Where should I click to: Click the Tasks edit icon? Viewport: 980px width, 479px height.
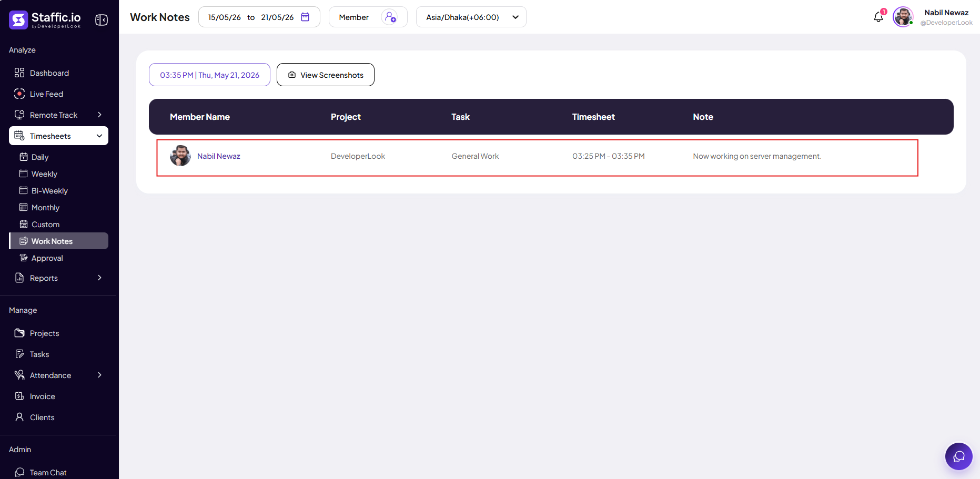coord(19,354)
